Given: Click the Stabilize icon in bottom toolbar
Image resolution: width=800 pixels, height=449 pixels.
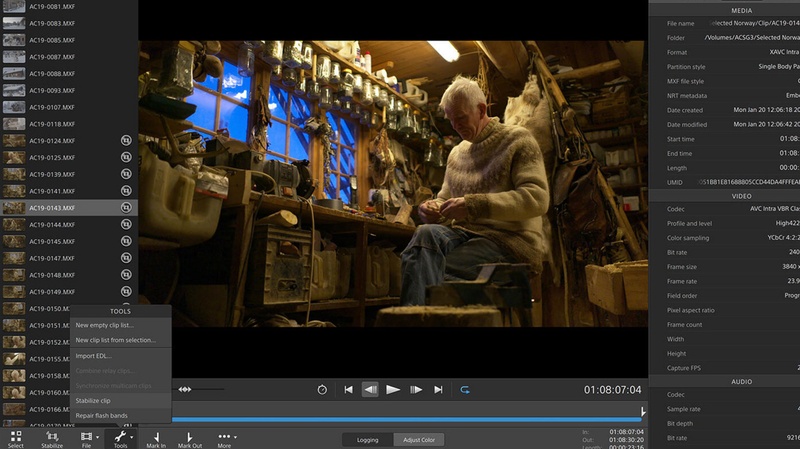Looking at the screenshot, I should pos(52,437).
